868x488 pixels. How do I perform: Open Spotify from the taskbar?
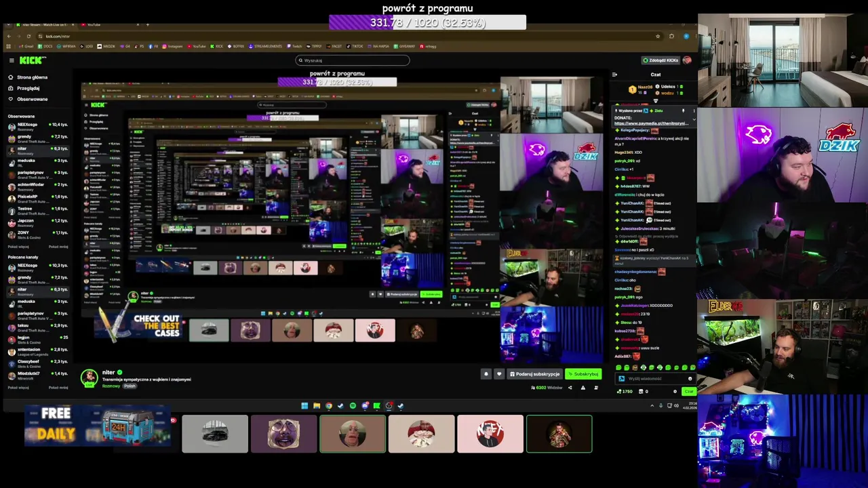(x=353, y=405)
